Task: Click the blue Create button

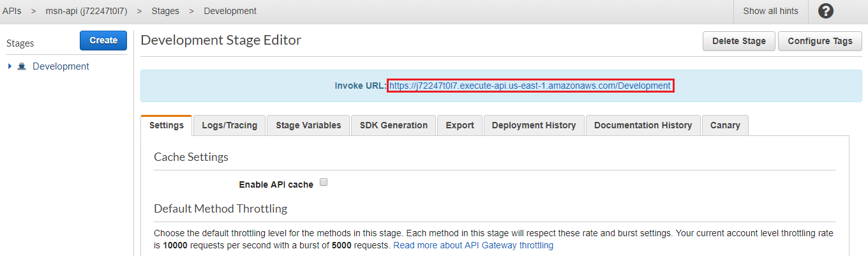Action: (103, 40)
